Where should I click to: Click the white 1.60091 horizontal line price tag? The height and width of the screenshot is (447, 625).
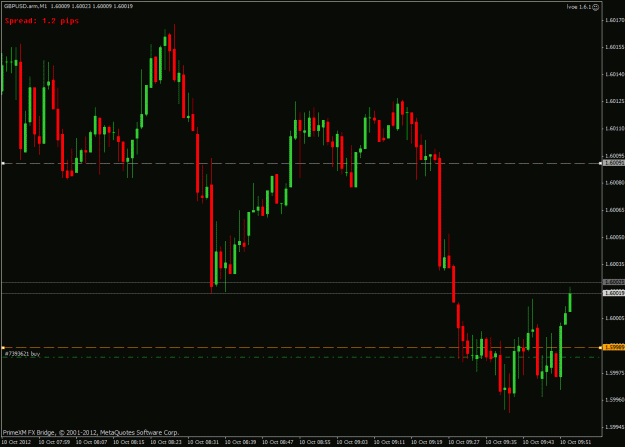[x=613, y=163]
